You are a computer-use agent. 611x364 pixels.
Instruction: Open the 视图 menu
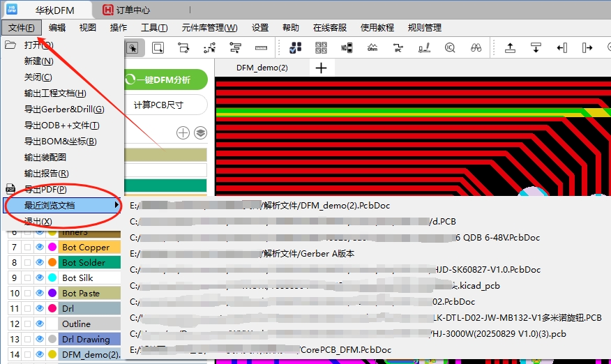tap(88, 28)
